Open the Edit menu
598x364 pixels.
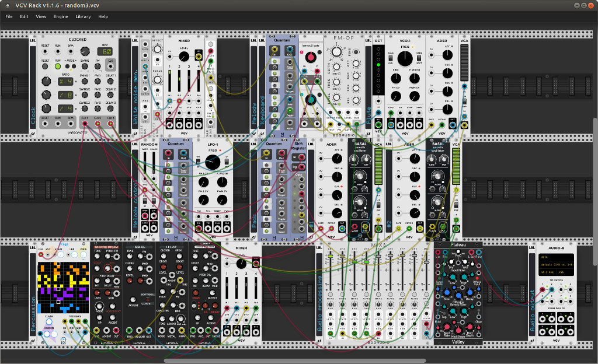point(24,17)
